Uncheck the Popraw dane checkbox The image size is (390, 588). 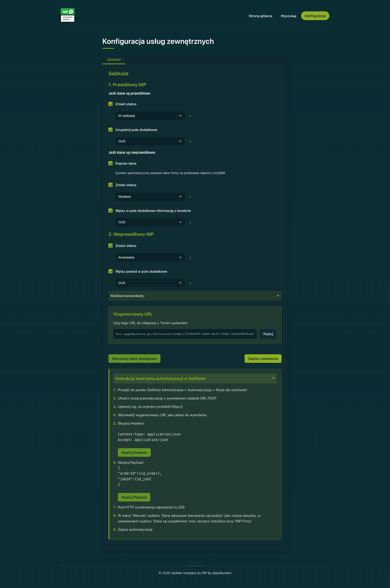[110, 163]
